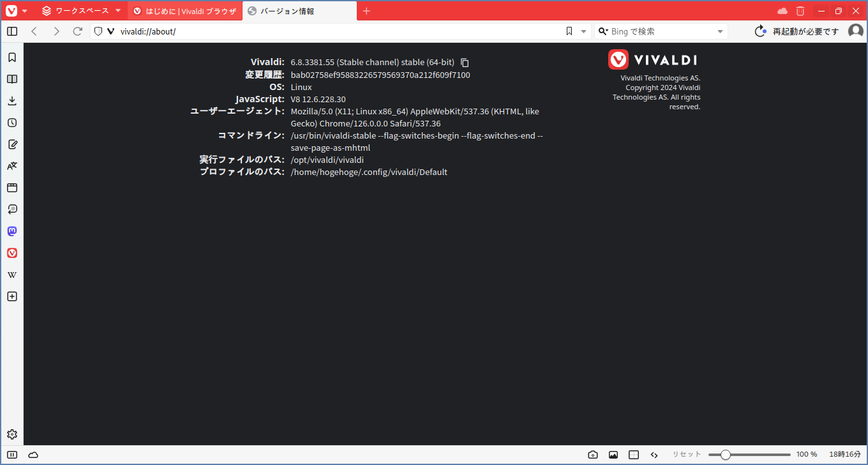Capture the page with camera icon
Screen dimensions: 868x465
(x=593, y=455)
